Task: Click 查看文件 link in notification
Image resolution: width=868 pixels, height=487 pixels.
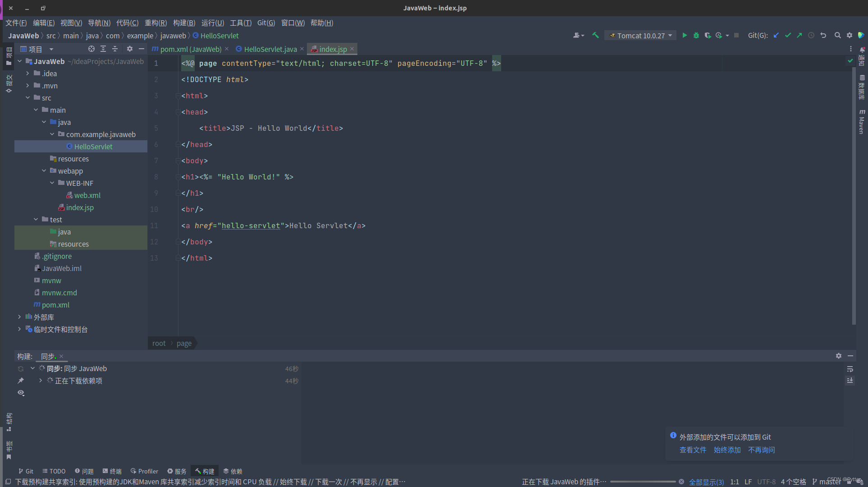Action: coord(693,450)
